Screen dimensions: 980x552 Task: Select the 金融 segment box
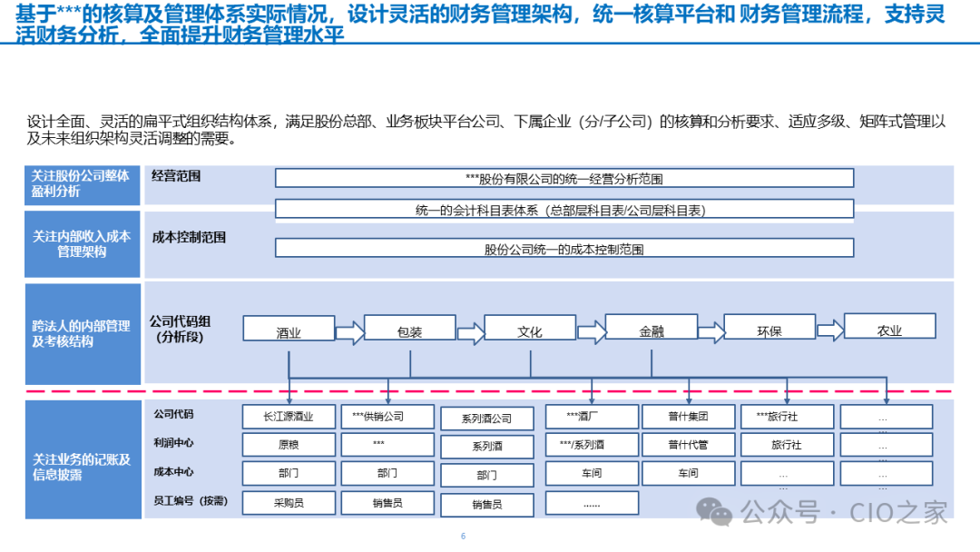(x=651, y=329)
